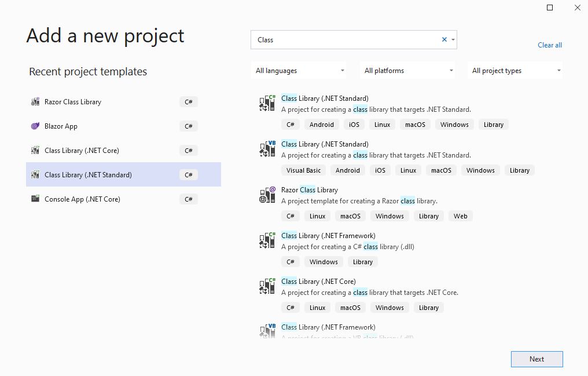Select the C# Class Library (.NET Framework) result icon
The height and width of the screenshot is (376, 588).
click(267, 240)
